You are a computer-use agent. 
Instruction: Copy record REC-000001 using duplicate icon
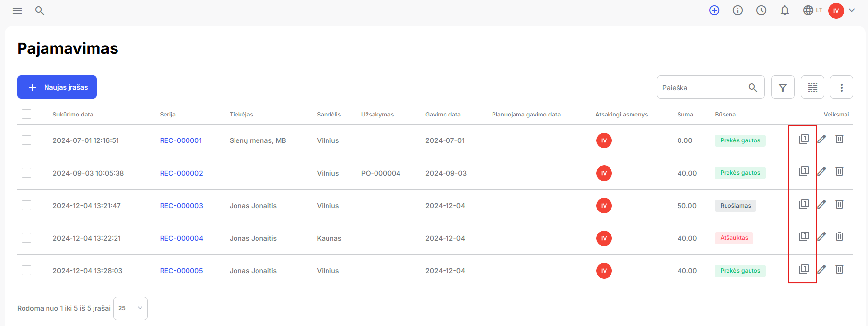pos(804,139)
